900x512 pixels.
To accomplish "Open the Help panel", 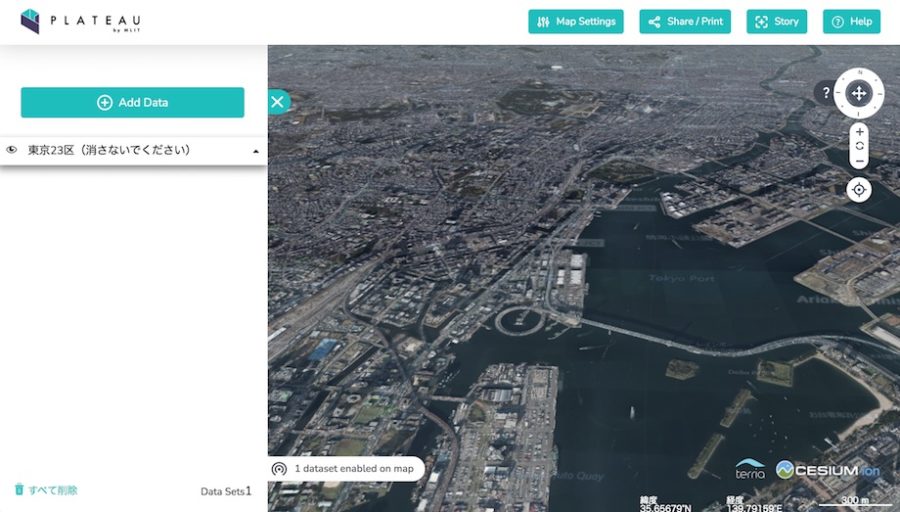I will (851, 22).
